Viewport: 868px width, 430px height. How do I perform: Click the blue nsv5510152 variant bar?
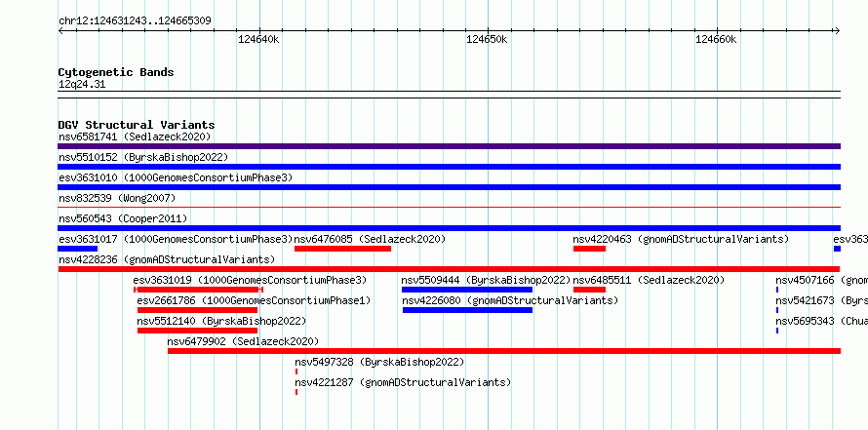[x=449, y=167]
